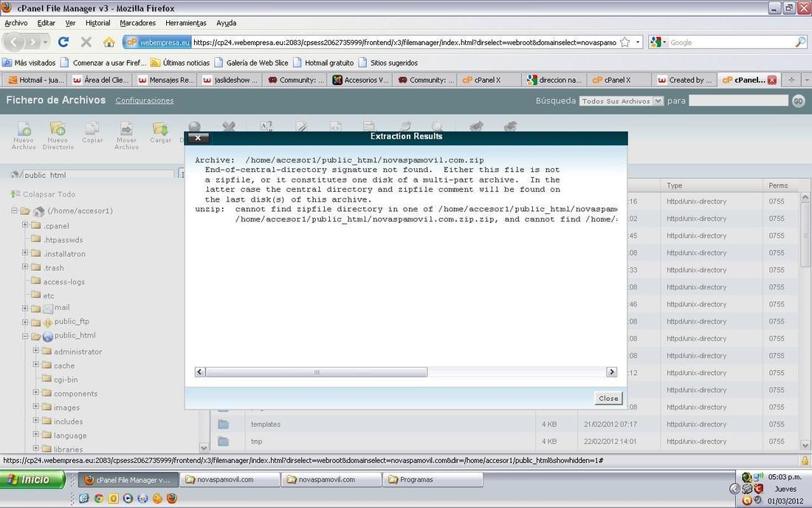The height and width of the screenshot is (508, 812).
Task: Click the stop loading X icon
Action: (x=86, y=42)
